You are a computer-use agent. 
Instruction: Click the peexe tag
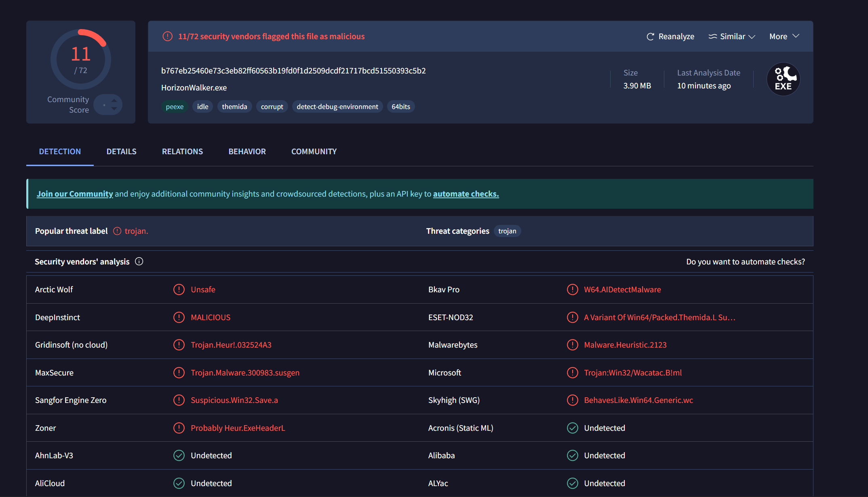pos(175,107)
